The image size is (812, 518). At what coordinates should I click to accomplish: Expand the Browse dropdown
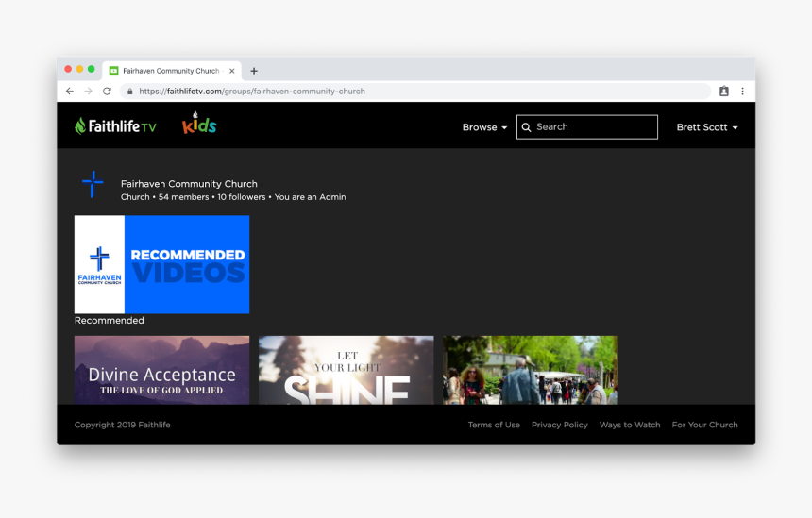[x=484, y=127]
